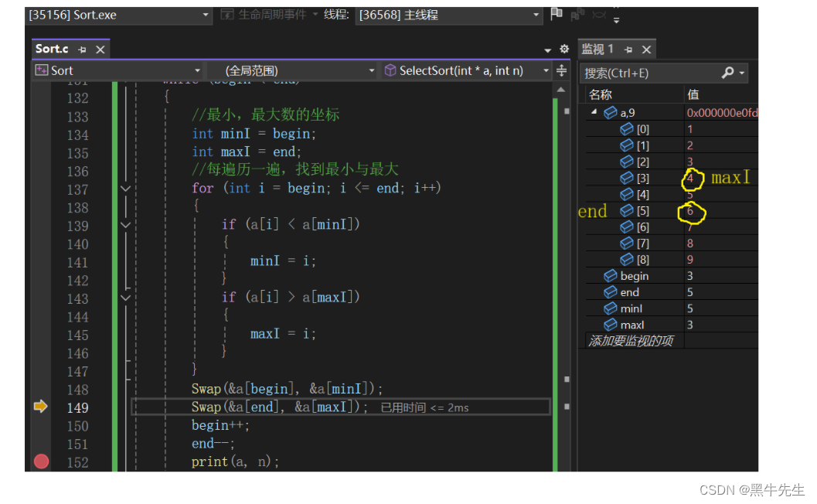This screenshot has width=817, height=504.
Task: Click the variable icon beside begin
Action: [610, 276]
